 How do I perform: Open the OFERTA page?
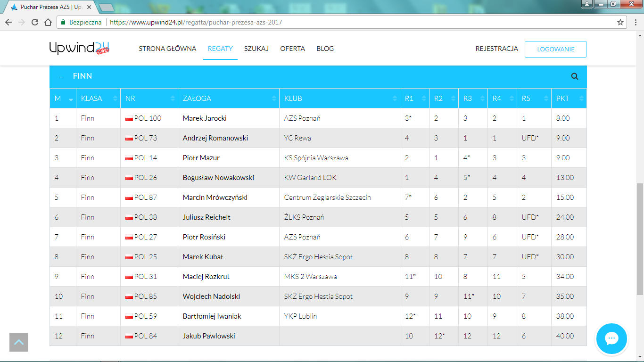[292, 49]
